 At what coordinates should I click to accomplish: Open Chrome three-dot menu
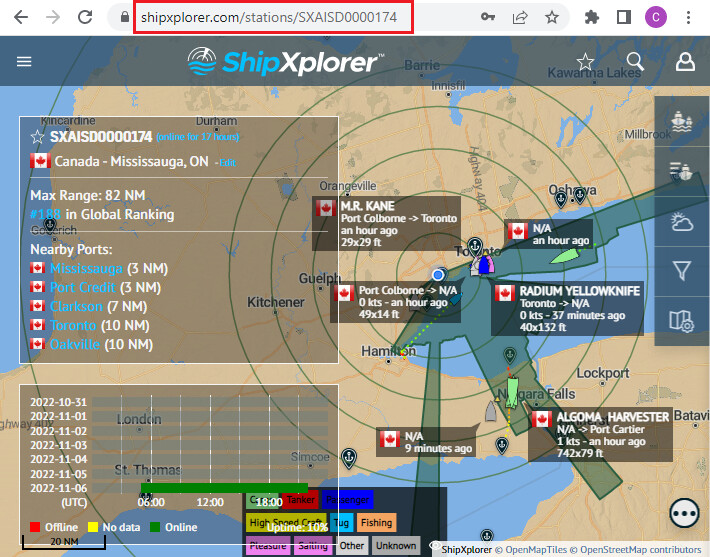pyautogui.click(x=688, y=17)
